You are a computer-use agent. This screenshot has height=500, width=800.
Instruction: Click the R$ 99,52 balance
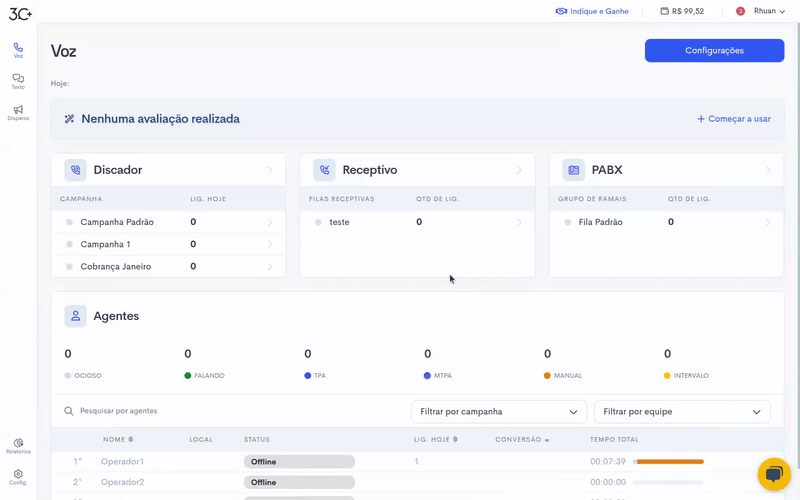click(x=688, y=11)
